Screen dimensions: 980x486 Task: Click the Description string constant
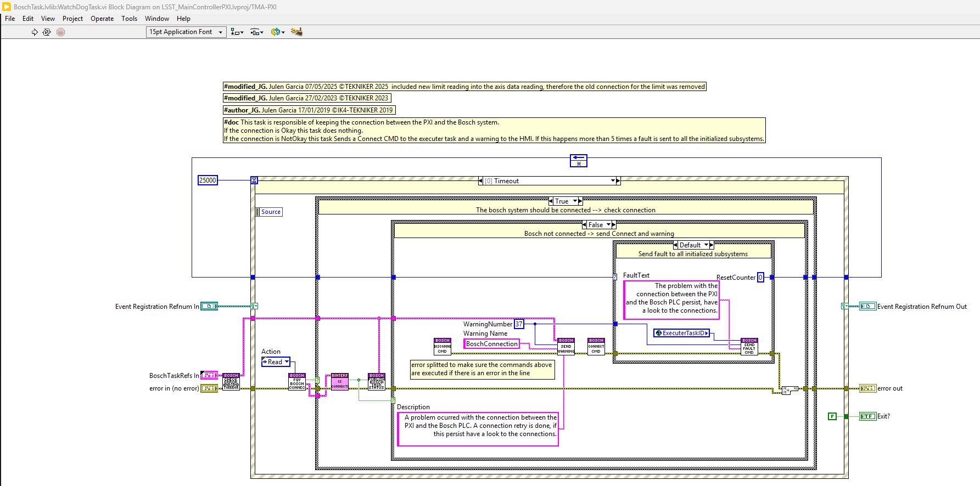tap(478, 429)
